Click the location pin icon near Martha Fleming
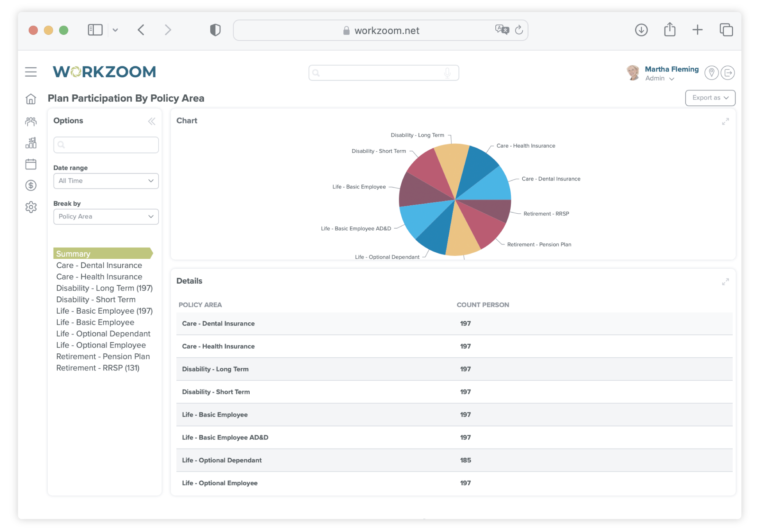The width and height of the screenshot is (760, 532). [711, 73]
